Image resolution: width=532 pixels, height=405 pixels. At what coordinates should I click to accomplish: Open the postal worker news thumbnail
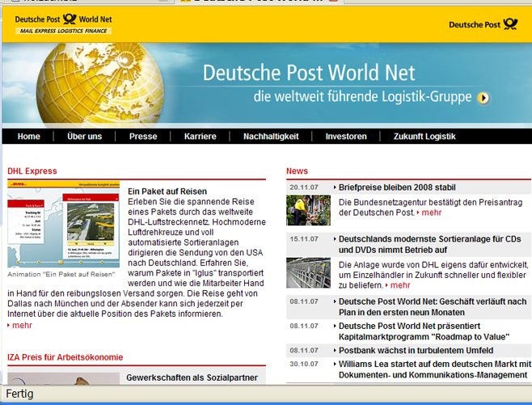[x=308, y=210]
